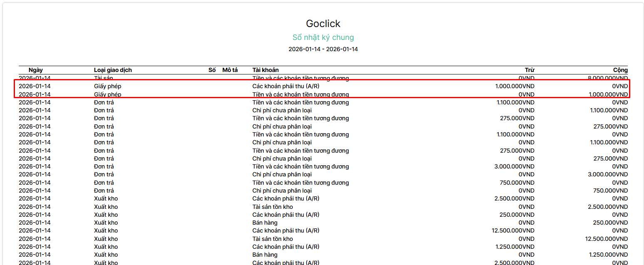
Task: Click the A/R account in first Giấy phép row
Action: point(285,86)
